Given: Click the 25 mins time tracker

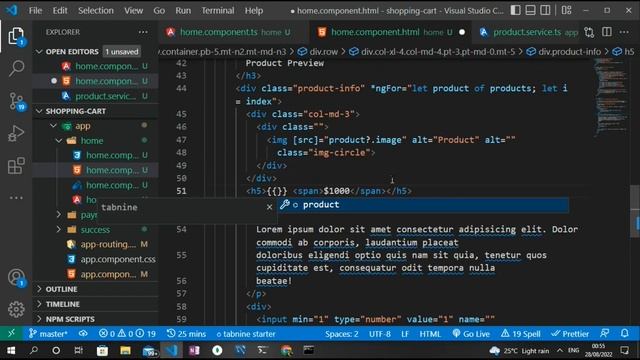Looking at the screenshot, I should 186,333.
